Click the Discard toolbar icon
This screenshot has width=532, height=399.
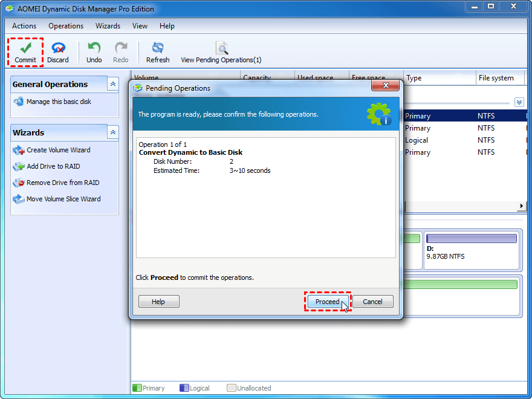tap(59, 48)
